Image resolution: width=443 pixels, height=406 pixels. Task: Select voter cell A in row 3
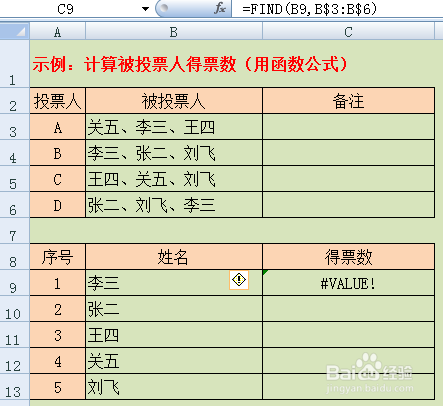tap(58, 127)
